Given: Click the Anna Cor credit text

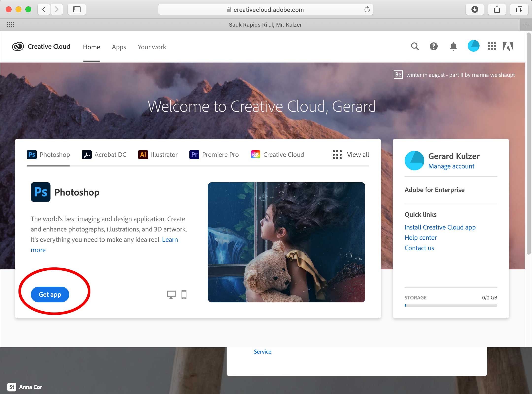Looking at the screenshot, I should [31, 387].
